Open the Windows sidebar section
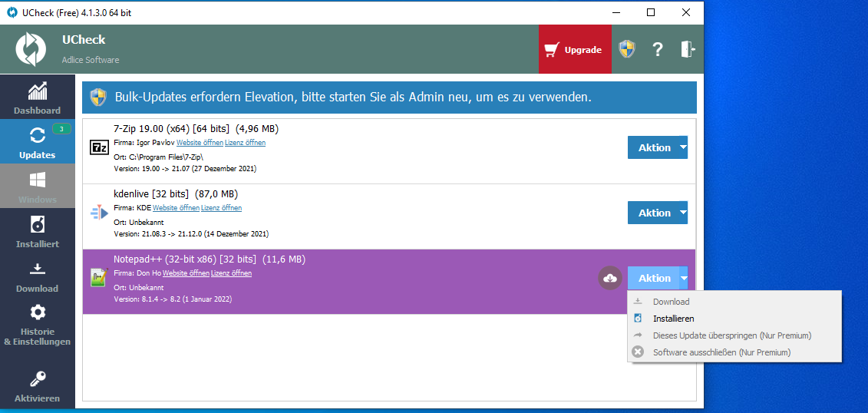 pyautogui.click(x=37, y=186)
